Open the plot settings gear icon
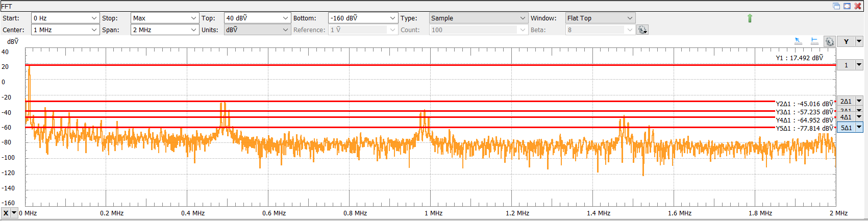 [830, 42]
